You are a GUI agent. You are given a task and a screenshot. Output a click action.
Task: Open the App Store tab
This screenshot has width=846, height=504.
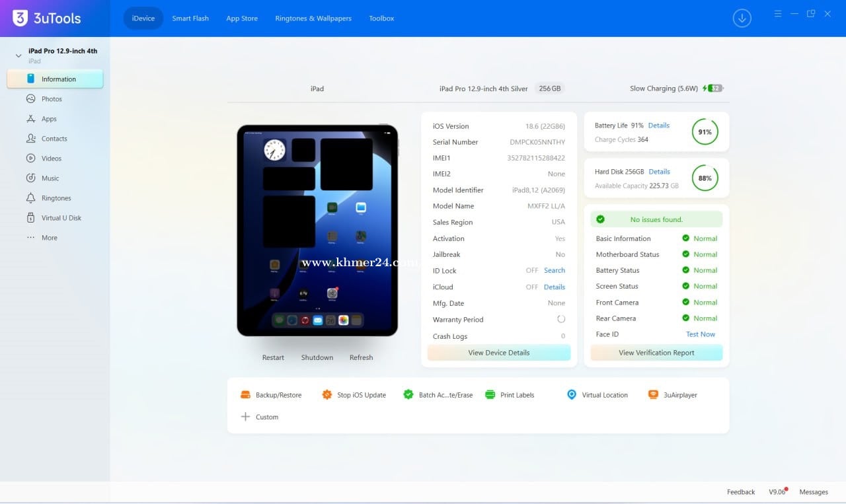(242, 18)
